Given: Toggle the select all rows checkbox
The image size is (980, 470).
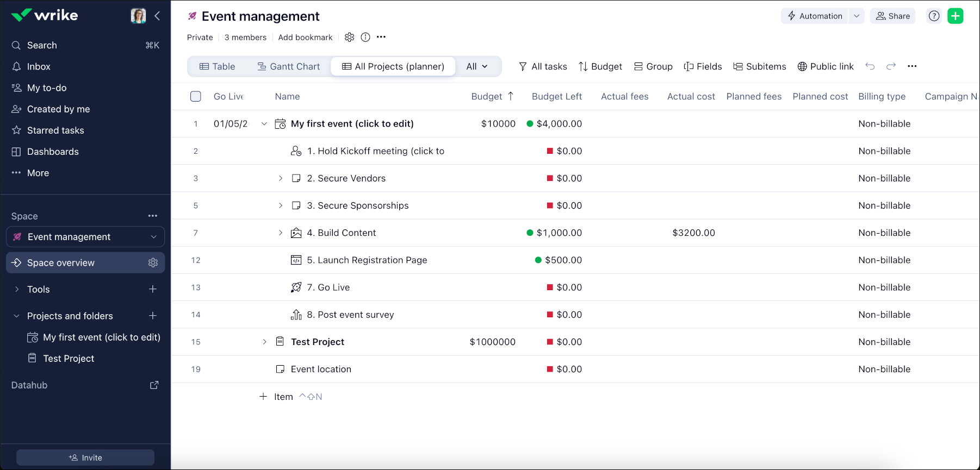Looking at the screenshot, I should [x=196, y=96].
